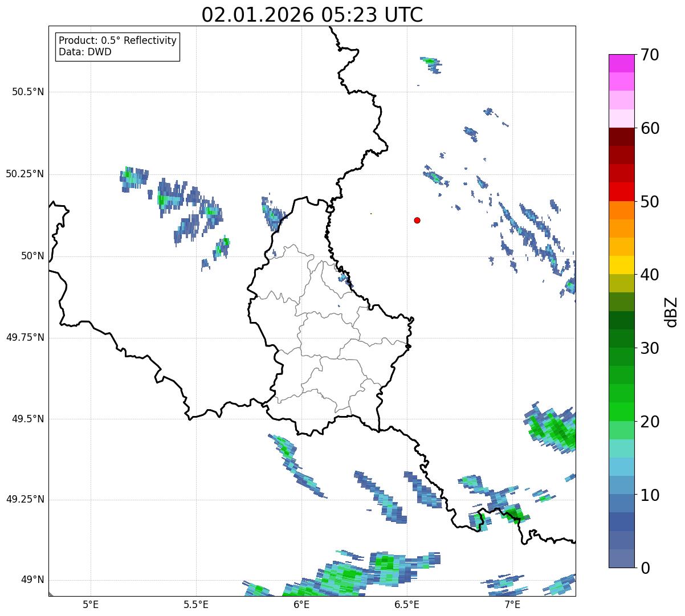
Task: Click the red radar site marker dot
Action: click(417, 220)
